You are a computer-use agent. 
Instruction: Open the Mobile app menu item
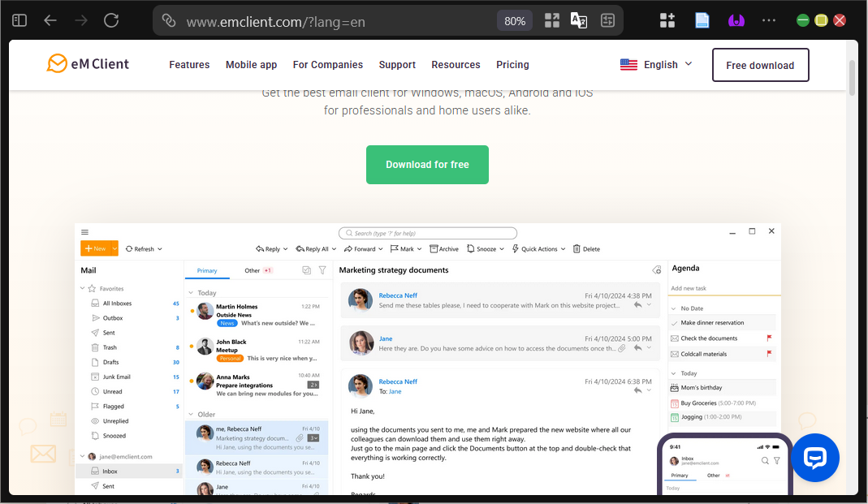point(252,65)
